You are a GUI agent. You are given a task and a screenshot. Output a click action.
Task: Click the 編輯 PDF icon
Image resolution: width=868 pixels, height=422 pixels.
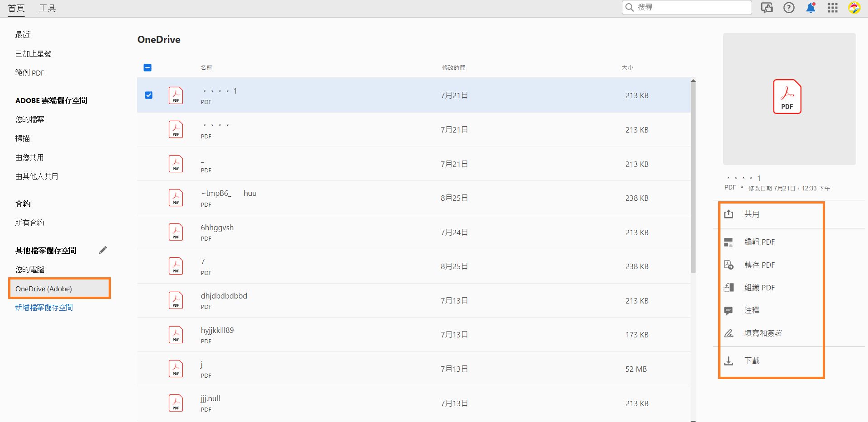pos(729,242)
